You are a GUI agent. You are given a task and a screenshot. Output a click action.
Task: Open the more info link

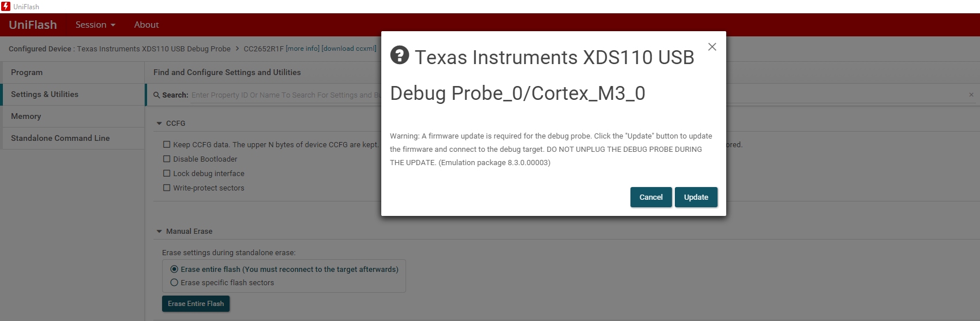tap(303, 48)
